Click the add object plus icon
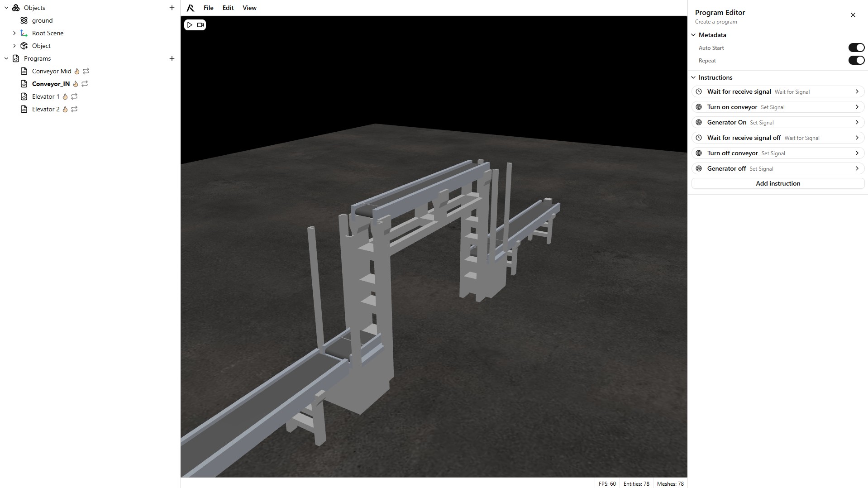868x488 pixels. point(172,8)
